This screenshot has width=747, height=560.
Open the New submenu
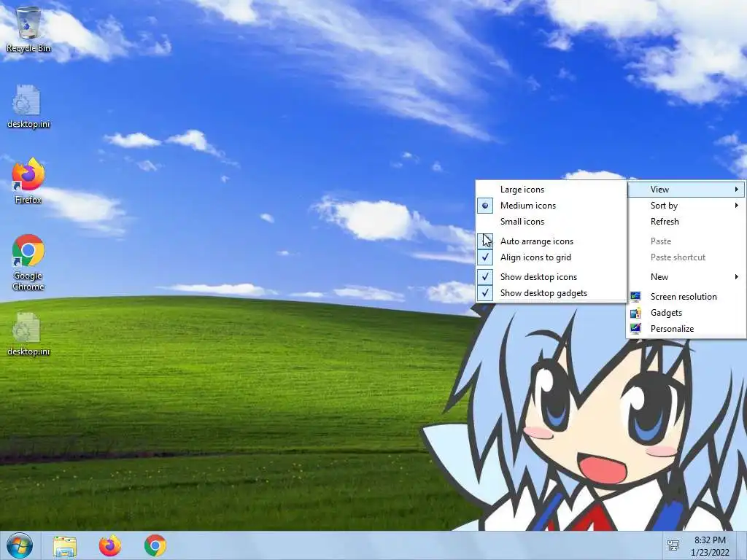[x=686, y=276]
